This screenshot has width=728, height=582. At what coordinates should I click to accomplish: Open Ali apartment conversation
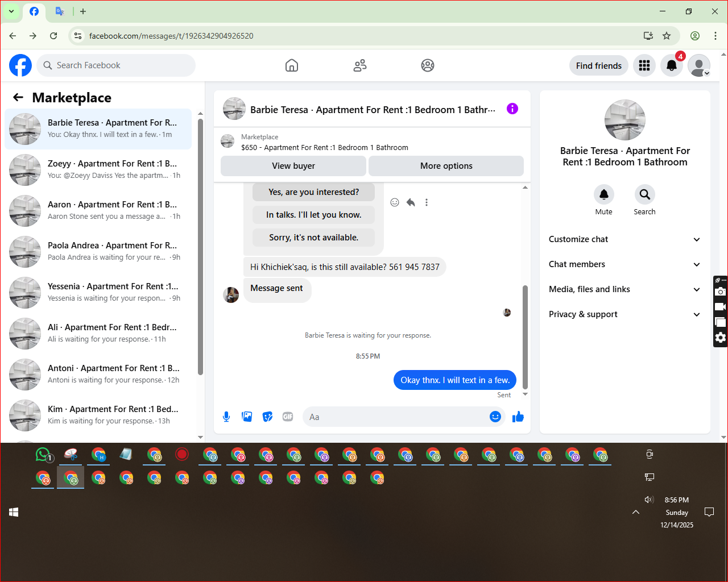tap(98, 334)
